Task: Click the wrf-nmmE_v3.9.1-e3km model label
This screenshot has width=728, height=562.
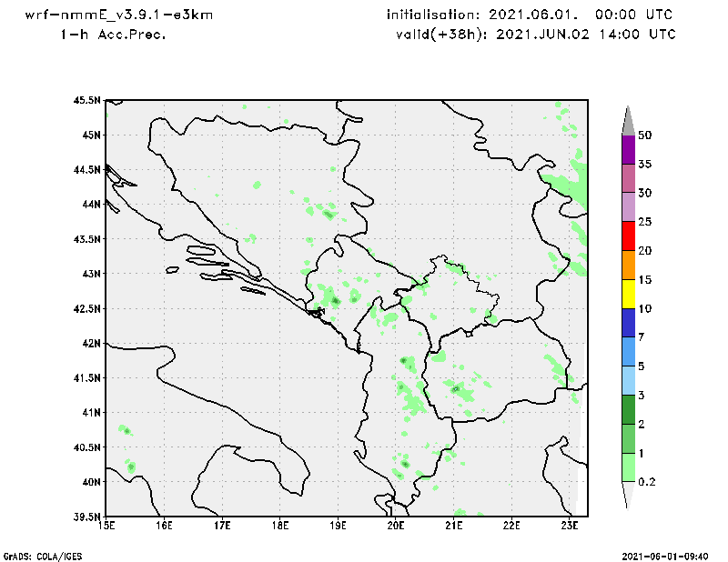Action: (119, 15)
